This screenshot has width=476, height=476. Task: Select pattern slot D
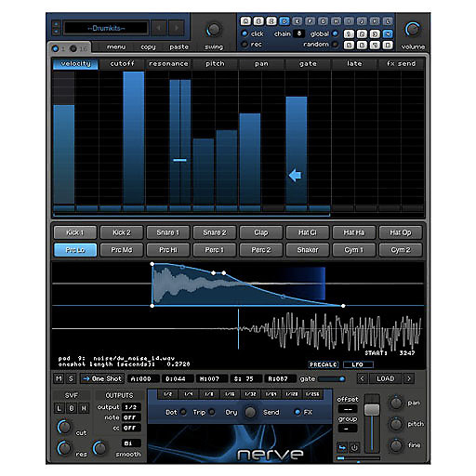(x=284, y=21)
